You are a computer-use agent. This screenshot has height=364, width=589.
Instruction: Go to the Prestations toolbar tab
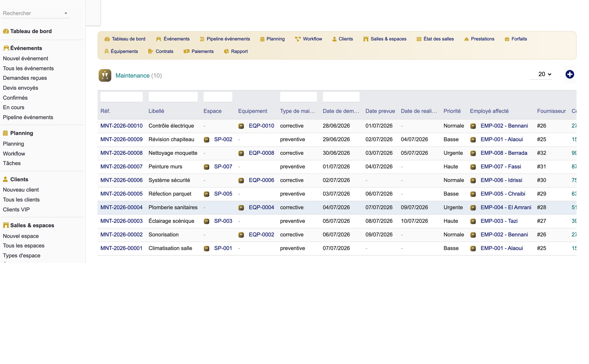pyautogui.click(x=479, y=39)
